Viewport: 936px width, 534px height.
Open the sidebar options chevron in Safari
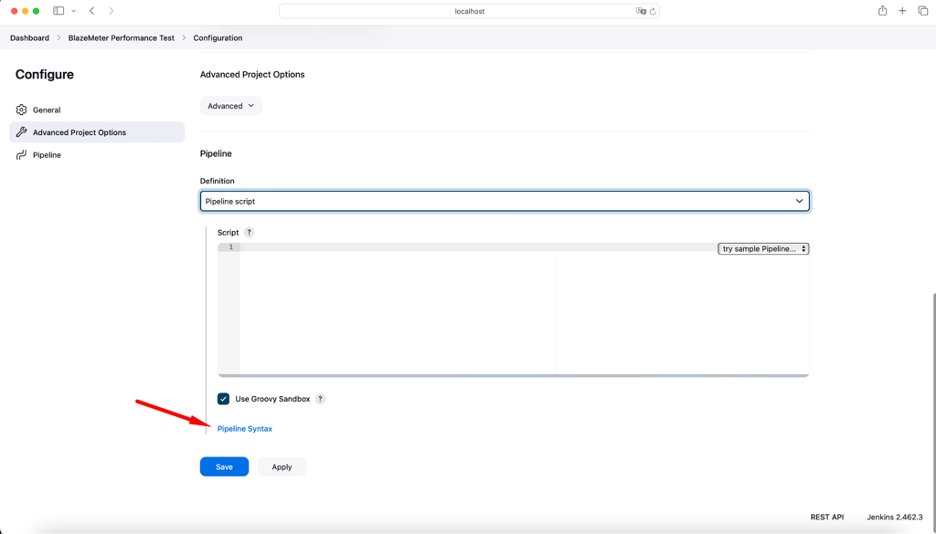pyautogui.click(x=73, y=11)
